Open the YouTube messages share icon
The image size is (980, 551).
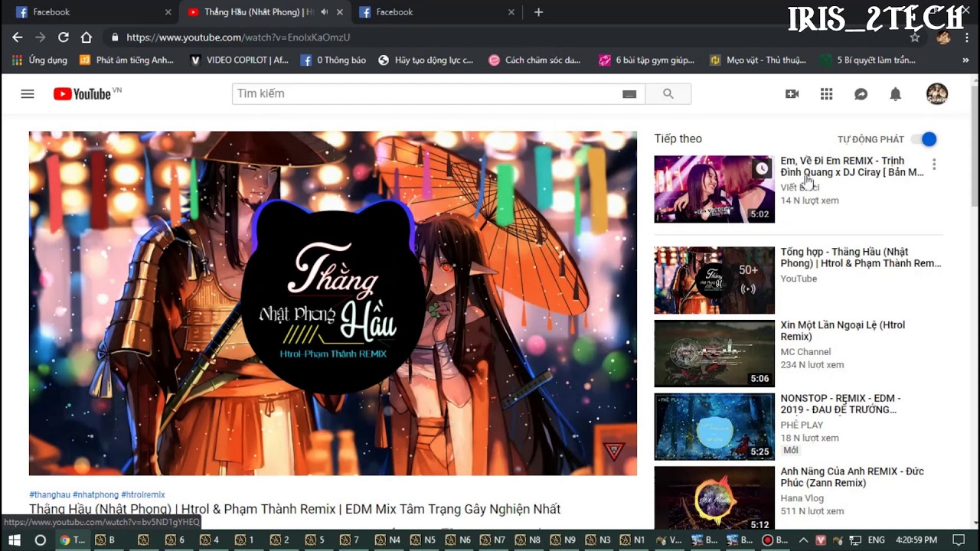click(x=861, y=93)
